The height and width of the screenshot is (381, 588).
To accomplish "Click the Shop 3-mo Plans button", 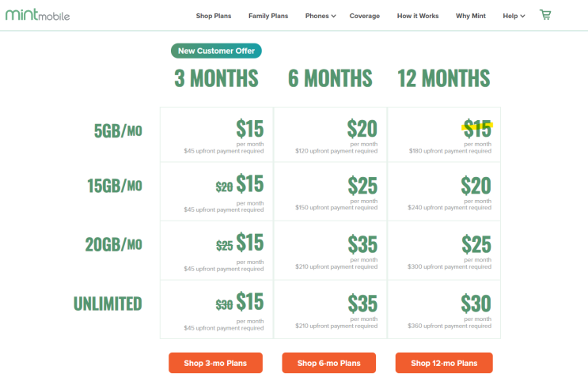I will pos(215,363).
